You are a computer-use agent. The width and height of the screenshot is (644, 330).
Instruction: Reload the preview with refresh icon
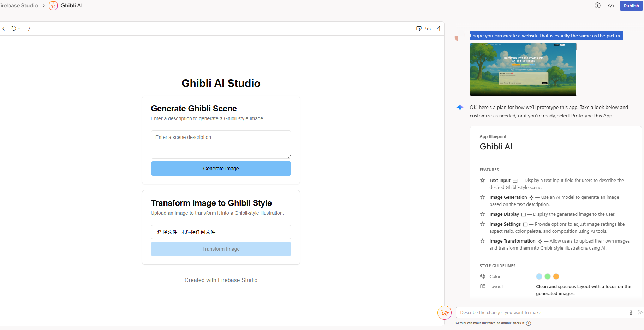coord(14,29)
